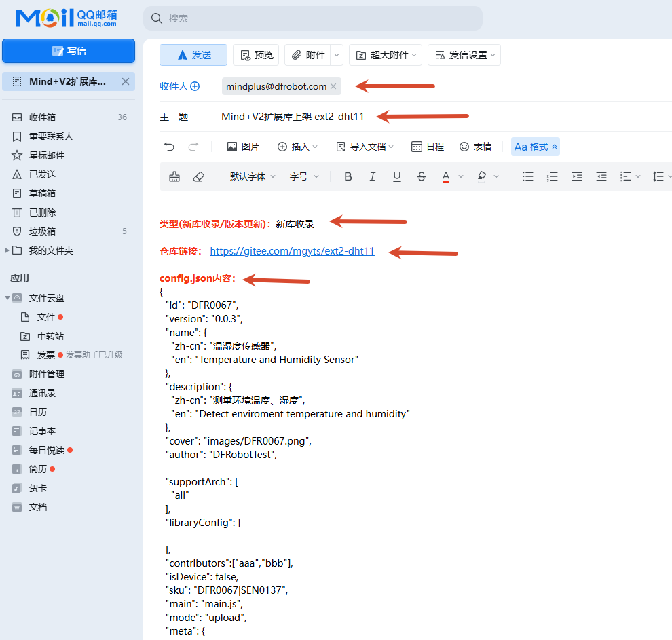Attach a file with 附件 button
Viewport: 672px width, 640px height.
pyautogui.click(x=307, y=55)
